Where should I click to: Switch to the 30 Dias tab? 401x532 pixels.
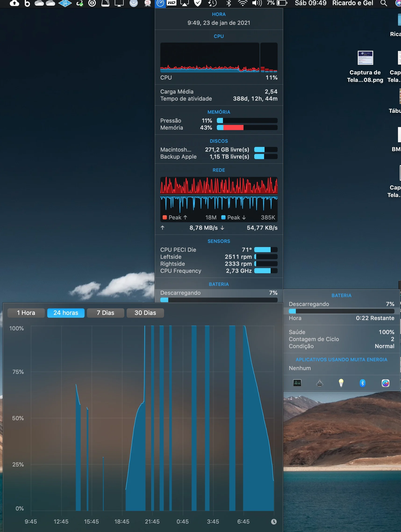pyautogui.click(x=145, y=313)
